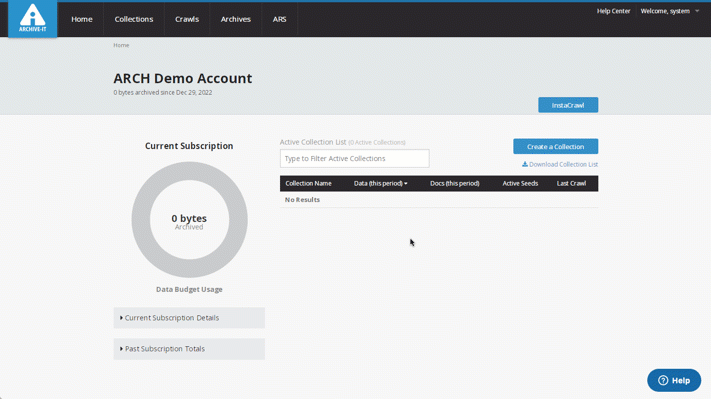Open the Help chat widget

click(674, 380)
